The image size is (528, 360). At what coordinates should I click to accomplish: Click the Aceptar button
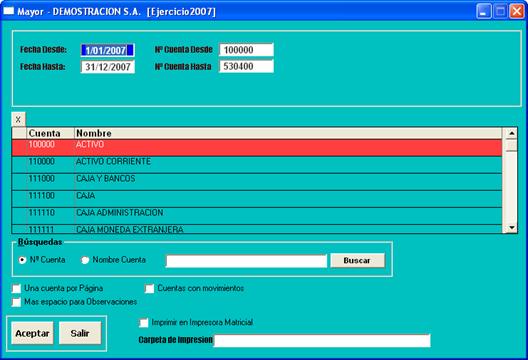pos(32,333)
